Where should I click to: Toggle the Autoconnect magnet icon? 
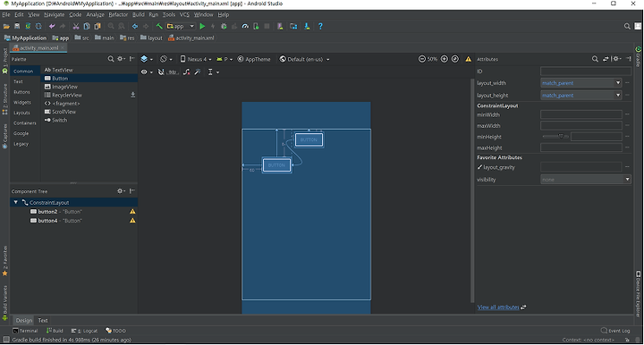coord(161,72)
